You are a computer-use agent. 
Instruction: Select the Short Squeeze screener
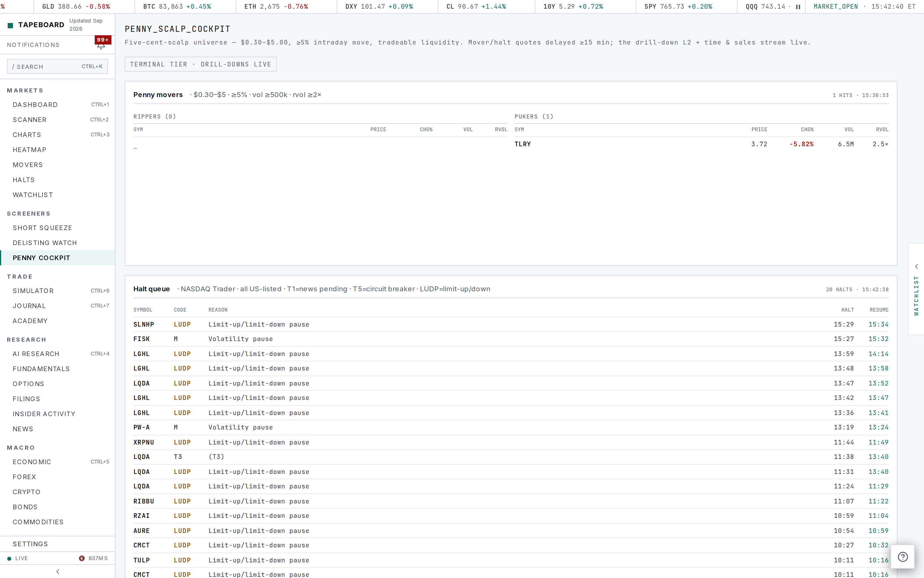[58, 228]
